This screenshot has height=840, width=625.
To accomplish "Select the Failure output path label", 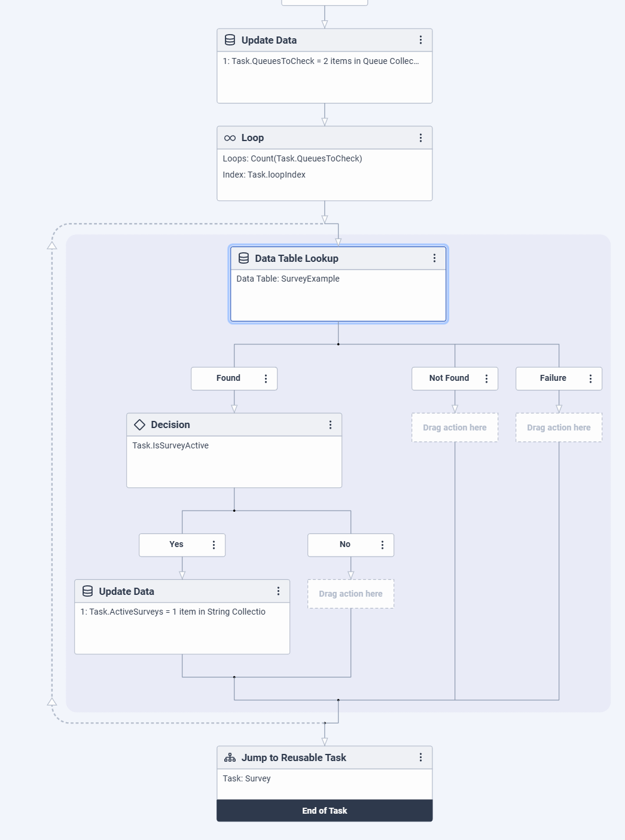I will point(553,378).
